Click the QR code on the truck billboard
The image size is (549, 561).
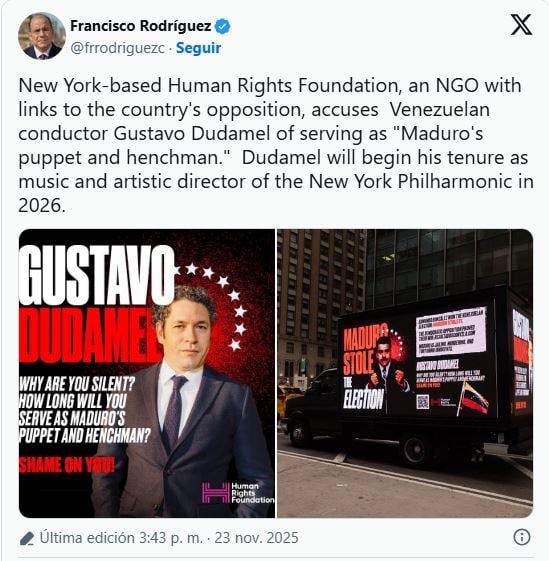click(422, 401)
